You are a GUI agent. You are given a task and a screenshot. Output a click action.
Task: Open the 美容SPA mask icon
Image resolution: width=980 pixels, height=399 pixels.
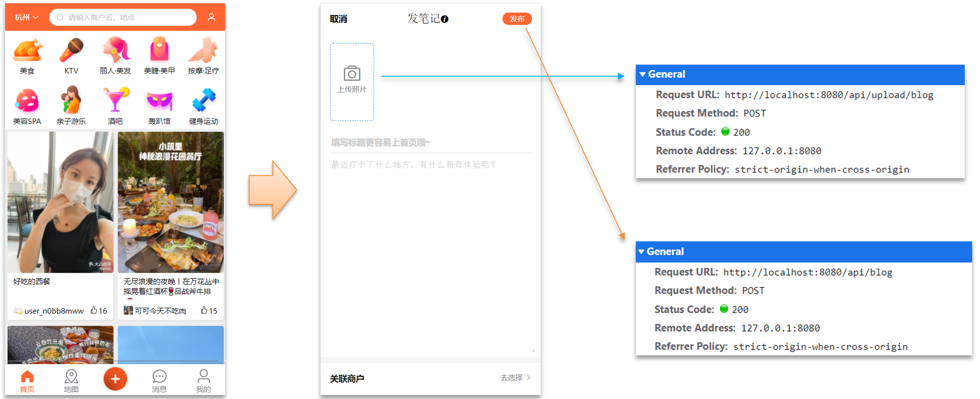(27, 101)
